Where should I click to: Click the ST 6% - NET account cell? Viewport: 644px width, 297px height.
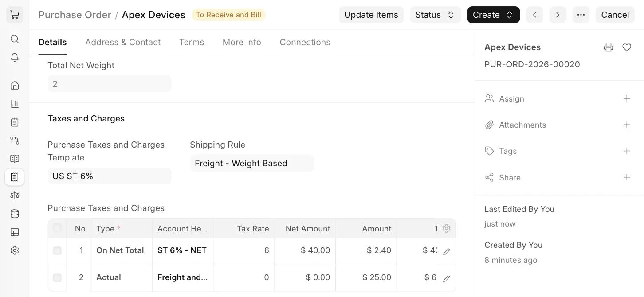[x=183, y=250]
